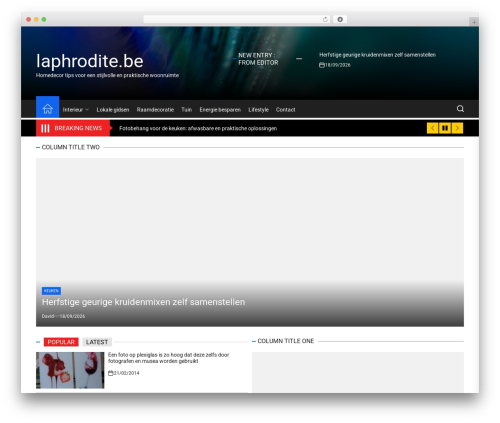
Task: Pause the breaking news ticker
Action: click(445, 128)
